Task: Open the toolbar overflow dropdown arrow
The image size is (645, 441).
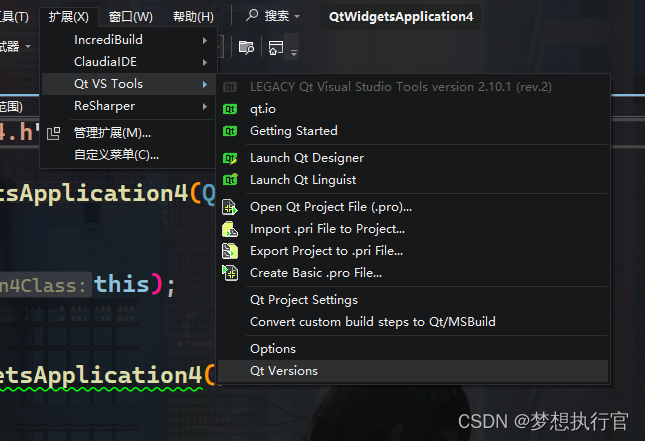Action: [294, 52]
